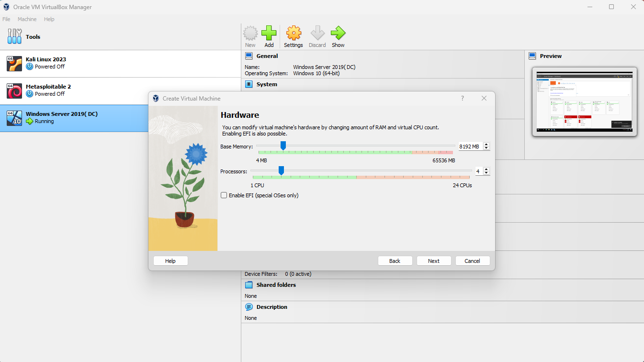
Task: Click the Shared folders section icon
Action: point(249,285)
